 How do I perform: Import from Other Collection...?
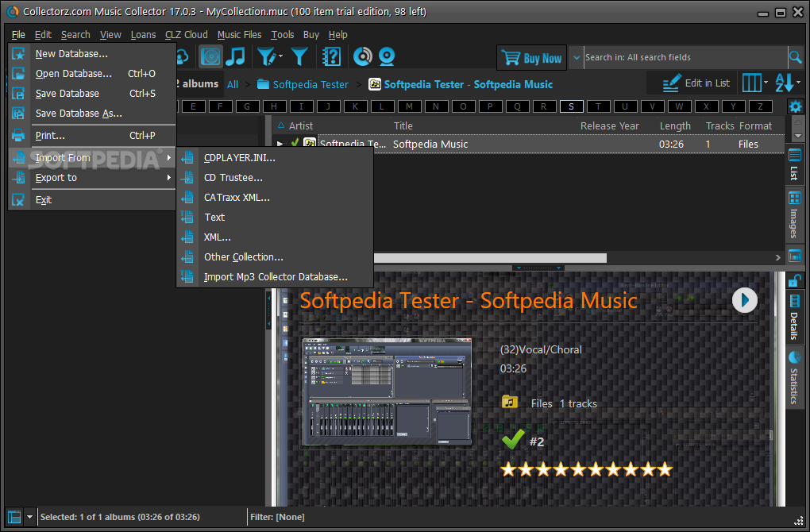coord(275,257)
